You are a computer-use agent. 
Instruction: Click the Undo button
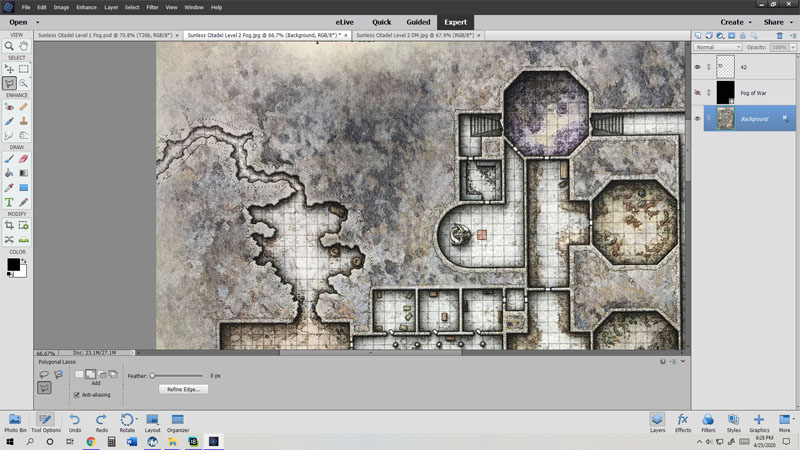[x=75, y=423]
